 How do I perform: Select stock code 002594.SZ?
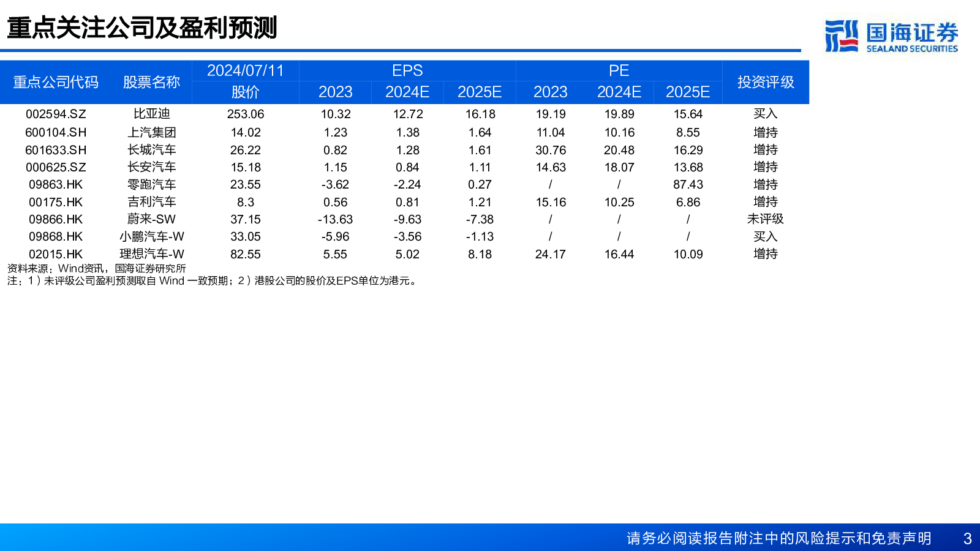pos(56,114)
